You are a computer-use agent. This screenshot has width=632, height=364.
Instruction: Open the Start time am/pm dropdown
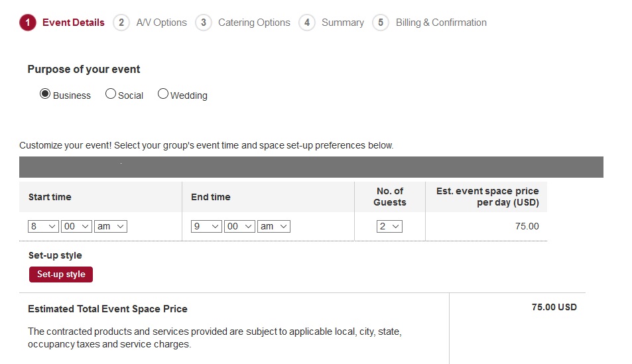(111, 226)
